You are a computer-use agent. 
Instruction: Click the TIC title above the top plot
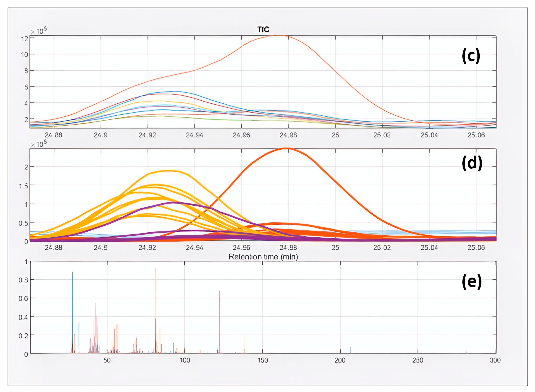[x=263, y=30]
